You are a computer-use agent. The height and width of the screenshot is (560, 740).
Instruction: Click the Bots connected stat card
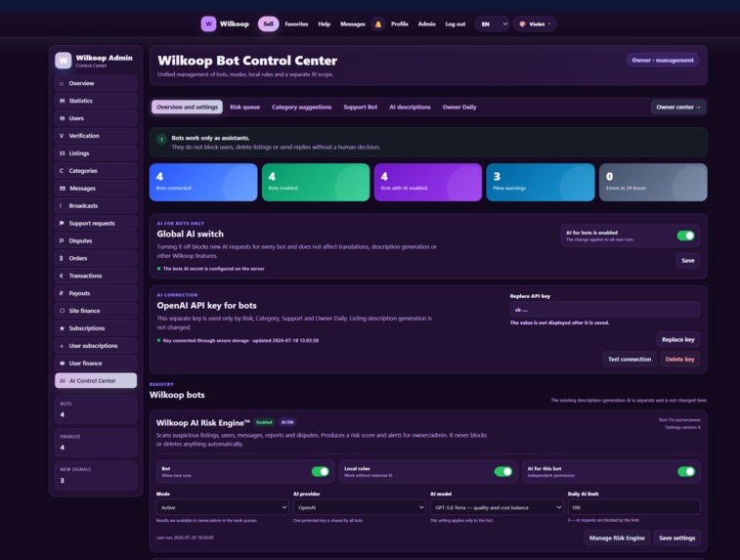click(203, 182)
